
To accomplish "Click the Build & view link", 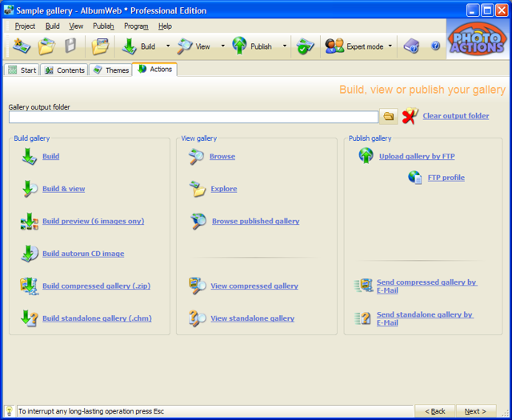I will 64,189.
